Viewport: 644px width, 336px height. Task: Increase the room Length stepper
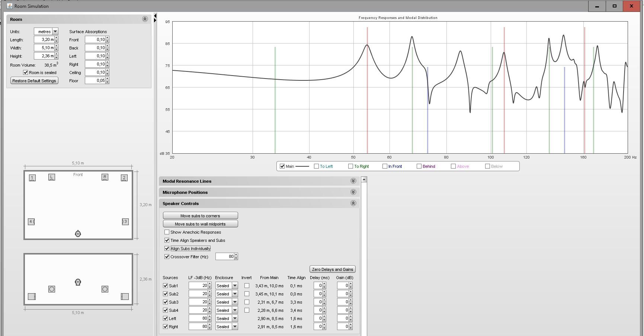(x=57, y=38)
